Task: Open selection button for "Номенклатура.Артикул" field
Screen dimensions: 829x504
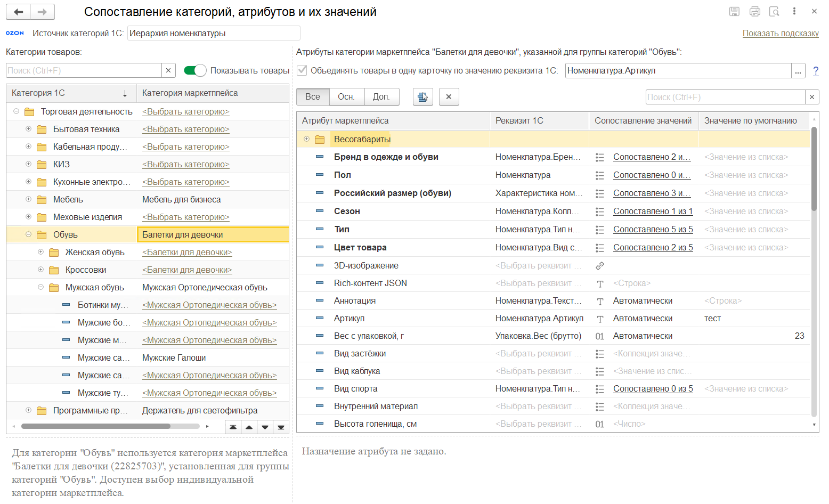Action: click(798, 70)
